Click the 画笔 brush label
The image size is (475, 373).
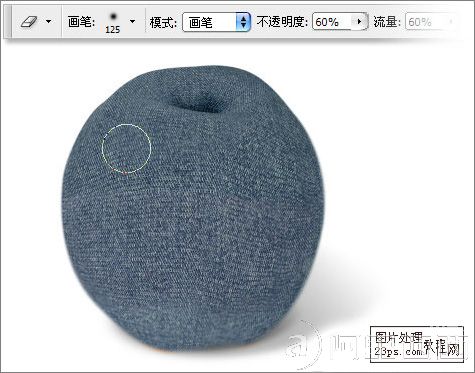click(x=81, y=22)
